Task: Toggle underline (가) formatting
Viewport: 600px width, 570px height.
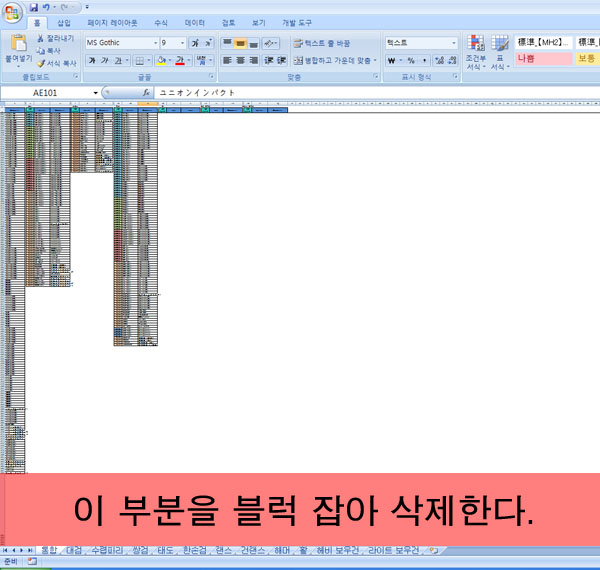Action: click(x=118, y=60)
